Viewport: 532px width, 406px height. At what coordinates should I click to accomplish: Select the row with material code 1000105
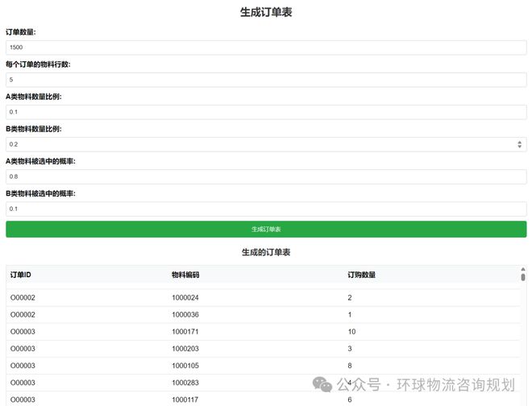(x=185, y=366)
